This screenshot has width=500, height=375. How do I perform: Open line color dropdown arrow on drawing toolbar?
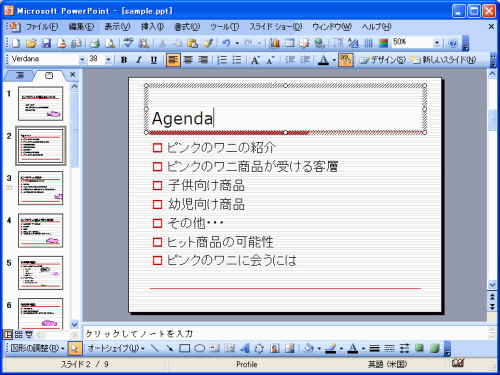[x=341, y=348]
